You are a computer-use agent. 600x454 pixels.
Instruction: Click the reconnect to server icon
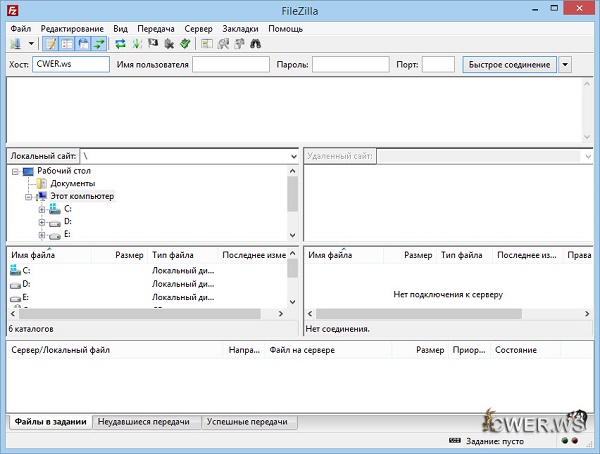click(185, 44)
